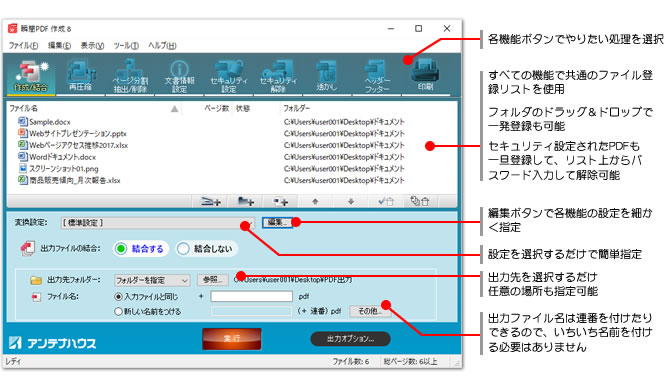Move selected file down with the arrow

[350, 201]
